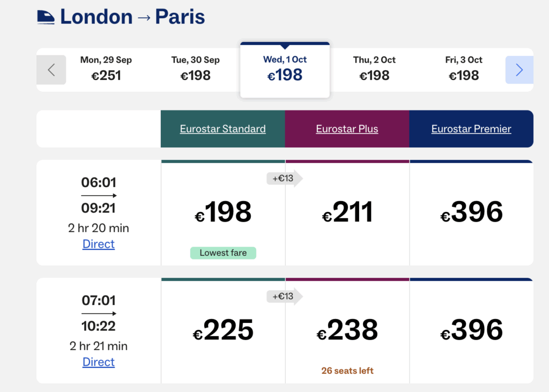Select €225 Standard fare for 07:01 train
This screenshot has height=392, width=549.
coord(223,330)
